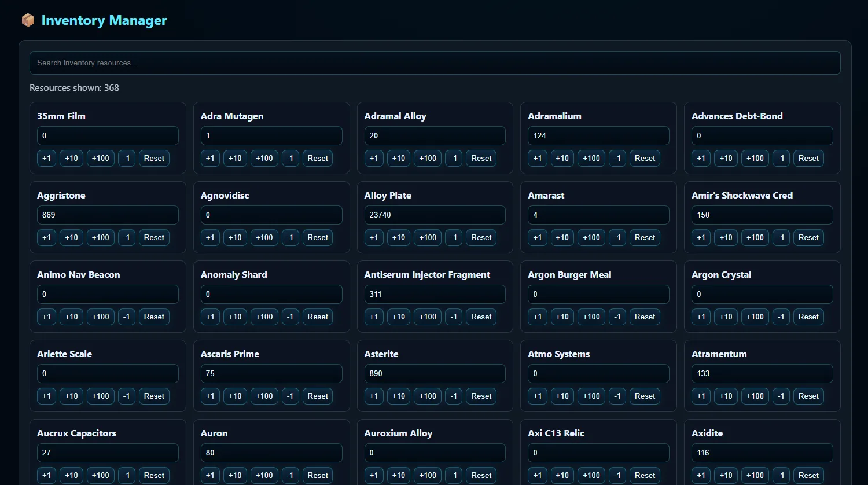Reset Antiserum Injector Fragment quantity

coord(481,317)
